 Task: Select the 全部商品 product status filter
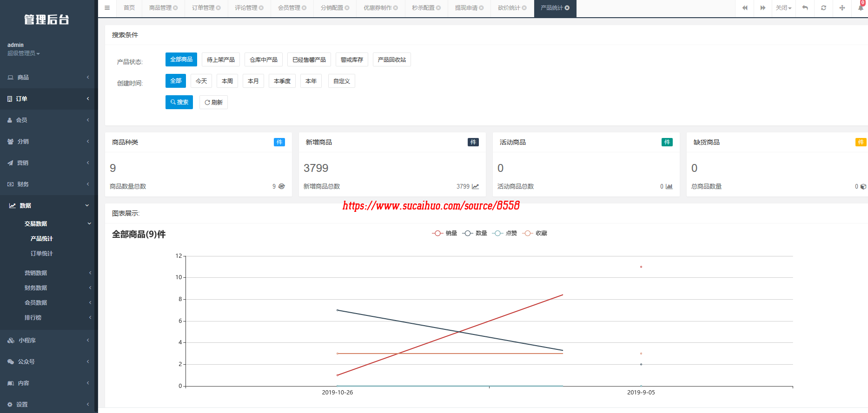[181, 59]
